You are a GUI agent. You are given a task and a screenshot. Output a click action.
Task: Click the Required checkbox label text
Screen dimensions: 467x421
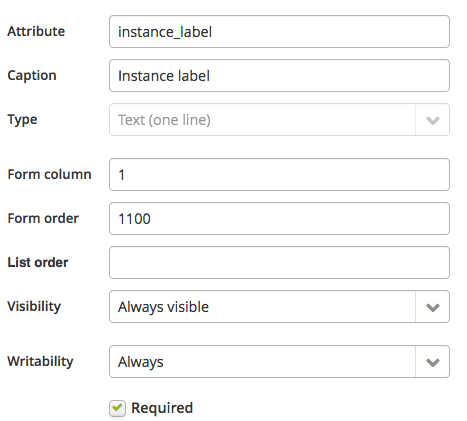[162, 408]
